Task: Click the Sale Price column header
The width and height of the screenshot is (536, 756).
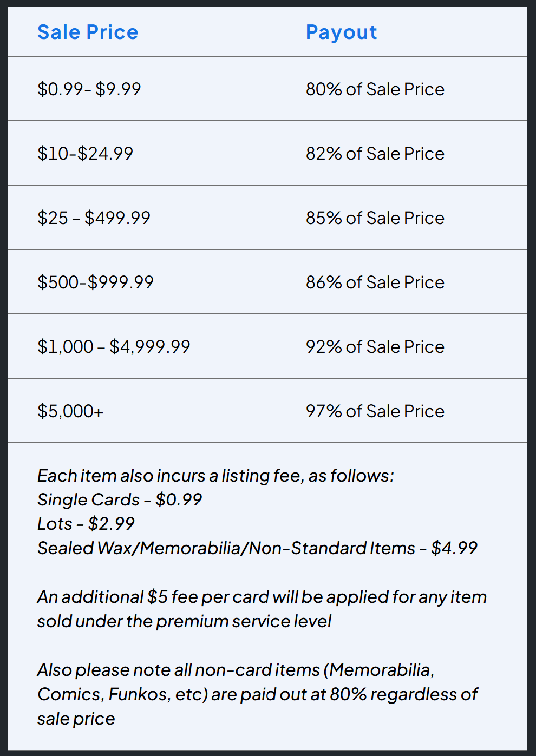Action: click(x=88, y=32)
